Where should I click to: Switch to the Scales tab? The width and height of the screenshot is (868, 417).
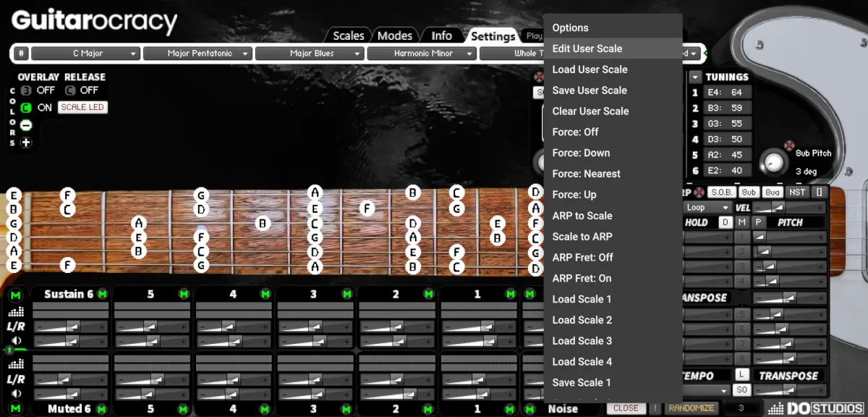click(x=348, y=35)
